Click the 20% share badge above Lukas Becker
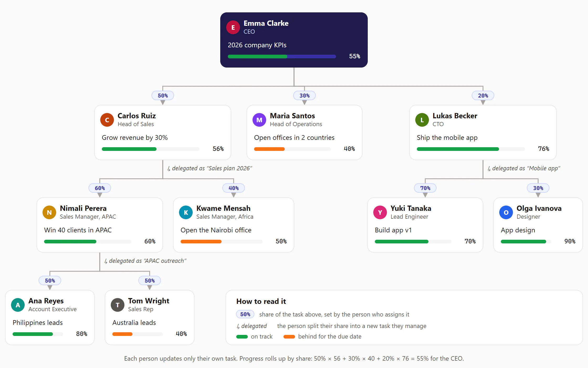 tap(483, 95)
